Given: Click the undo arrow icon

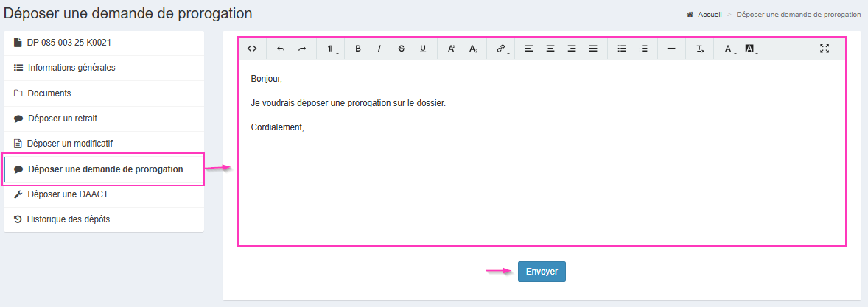Looking at the screenshot, I should 280,49.
